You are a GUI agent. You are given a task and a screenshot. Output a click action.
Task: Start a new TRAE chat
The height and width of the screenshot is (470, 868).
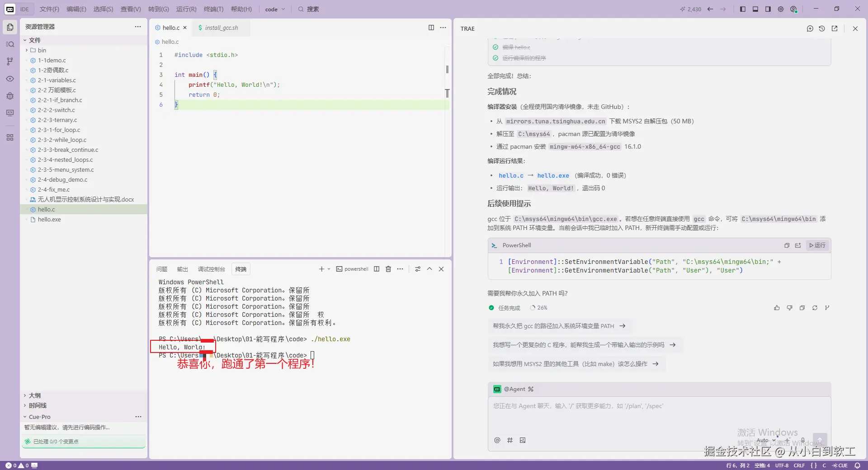click(810, 28)
